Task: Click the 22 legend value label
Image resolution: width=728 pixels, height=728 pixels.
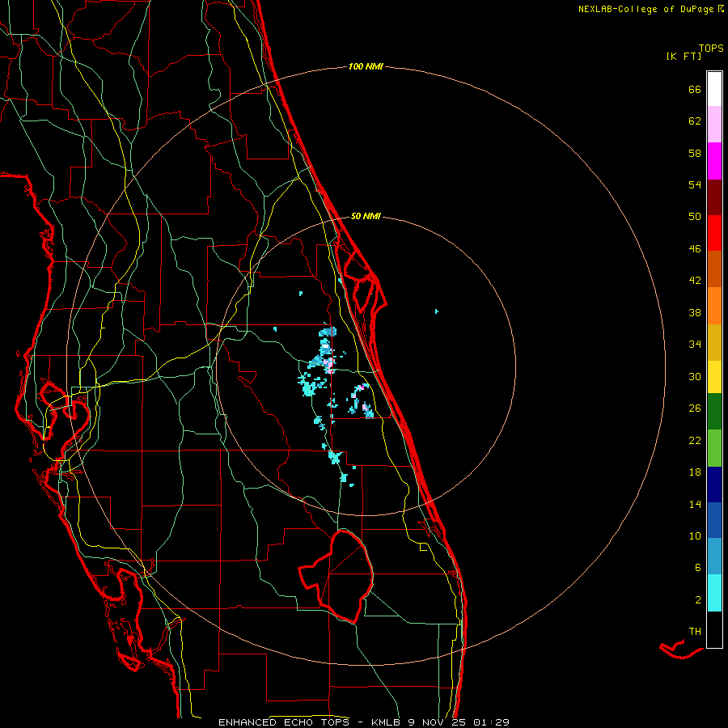Action: (695, 441)
